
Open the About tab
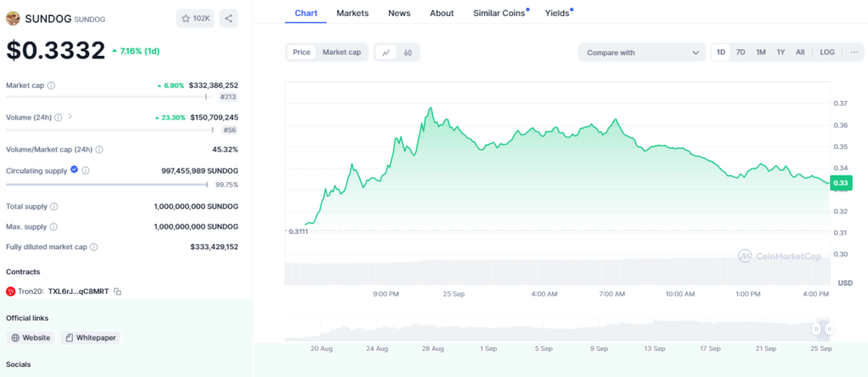point(442,14)
